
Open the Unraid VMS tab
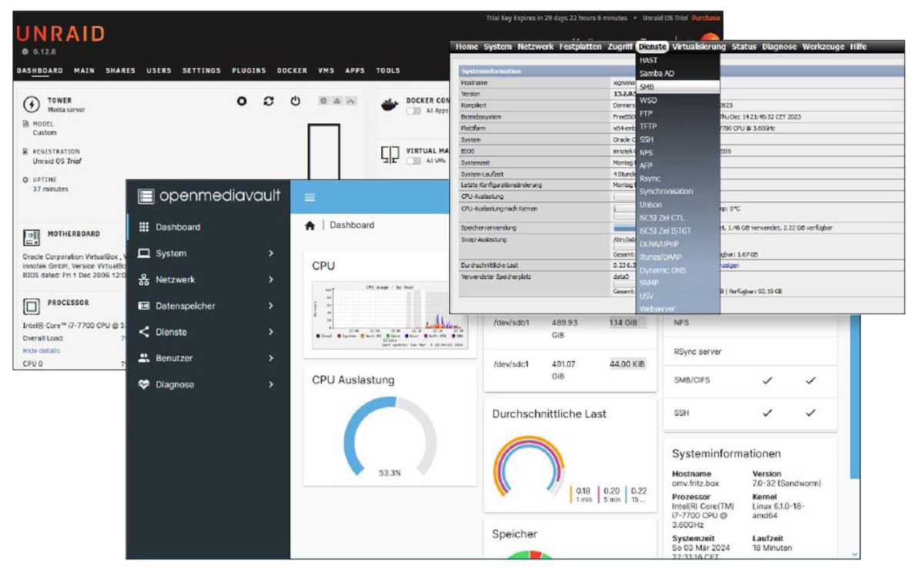pyautogui.click(x=326, y=71)
